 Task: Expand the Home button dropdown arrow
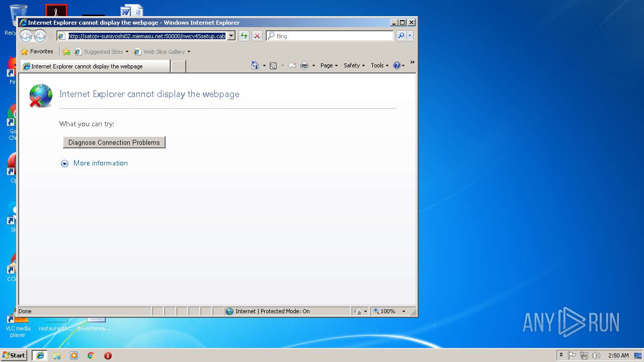click(x=264, y=66)
